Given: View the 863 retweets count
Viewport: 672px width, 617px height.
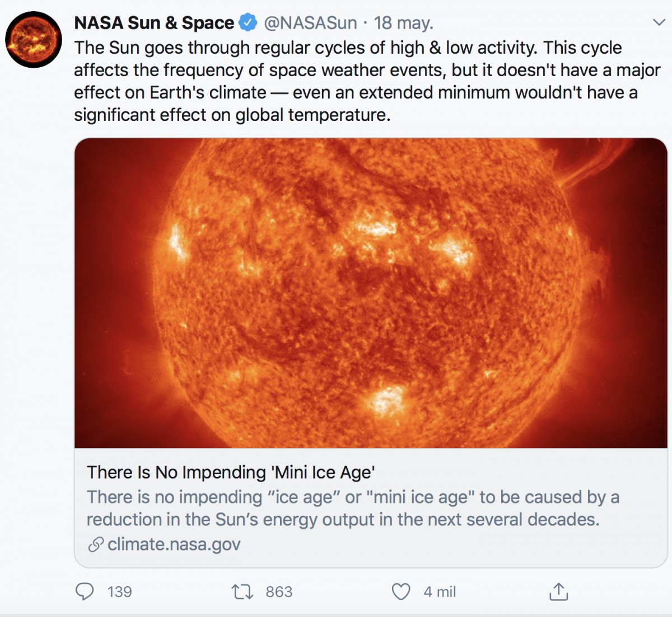Looking at the screenshot, I should pos(279,592).
